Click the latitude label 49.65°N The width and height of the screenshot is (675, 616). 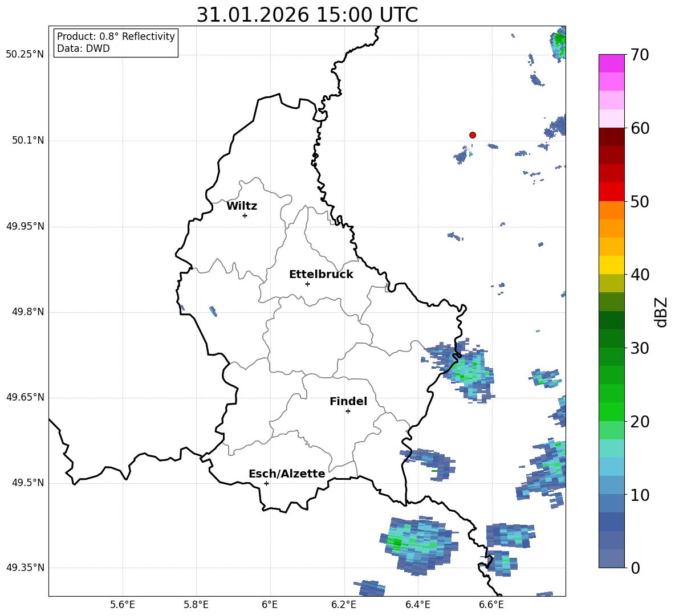[x=25, y=397]
